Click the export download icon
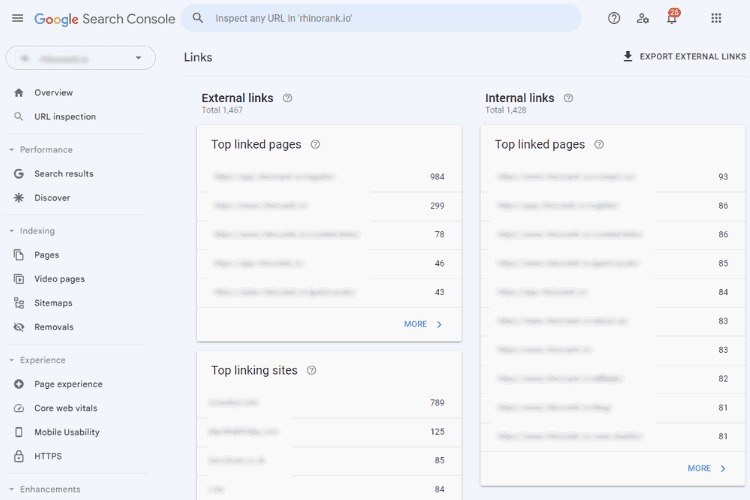Screen dimensions: 750x500 pos(628,56)
